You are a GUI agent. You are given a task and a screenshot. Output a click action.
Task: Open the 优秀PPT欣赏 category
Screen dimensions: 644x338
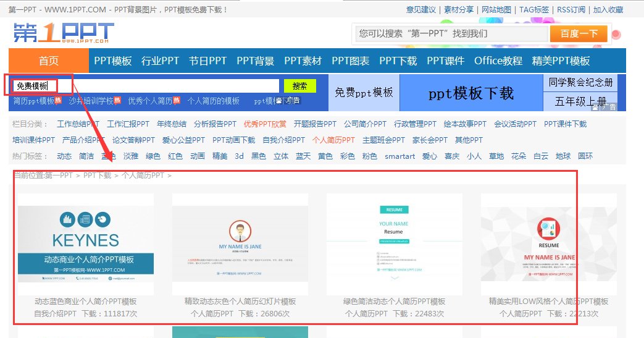tap(265, 124)
